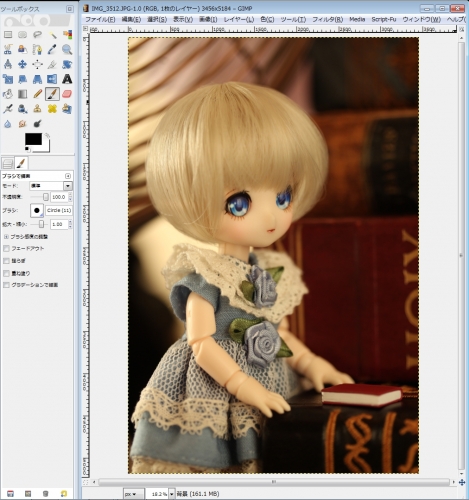Screen dimensions: 469x500
Task: Select the Perspective Clone tool
Action: [67, 109]
